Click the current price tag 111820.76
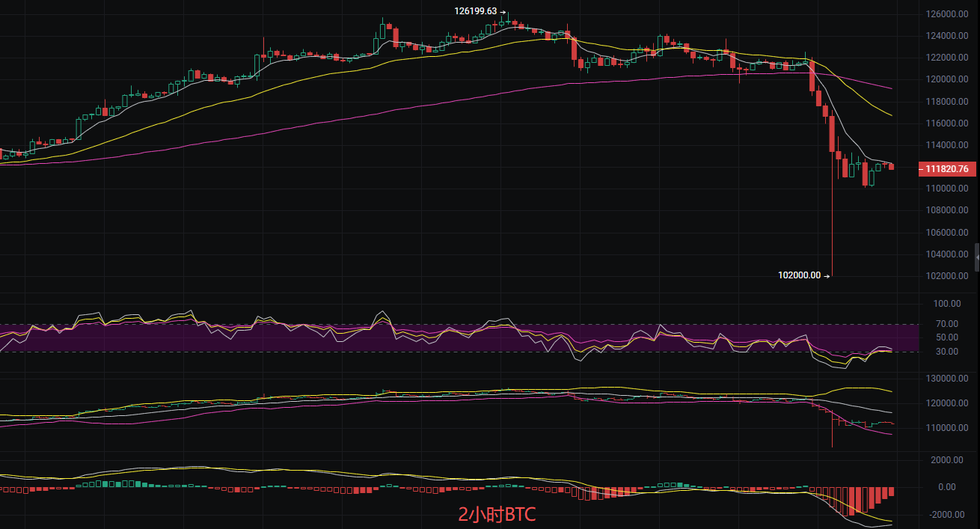The image size is (980, 529). click(x=946, y=169)
